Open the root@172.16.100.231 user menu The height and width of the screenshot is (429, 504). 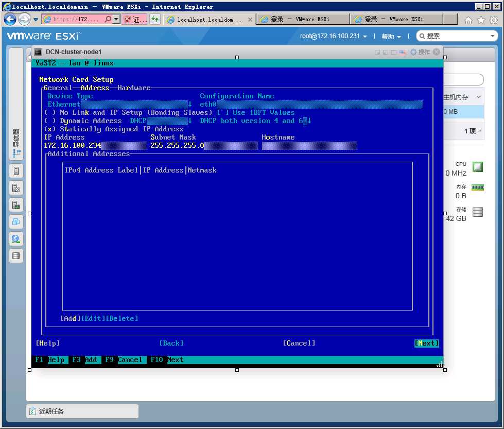(333, 36)
